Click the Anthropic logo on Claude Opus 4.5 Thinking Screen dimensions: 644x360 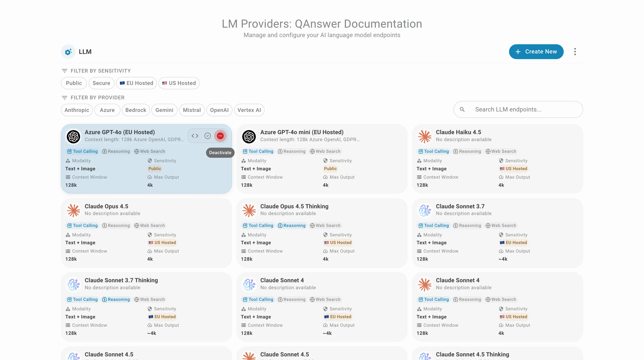[249, 210]
